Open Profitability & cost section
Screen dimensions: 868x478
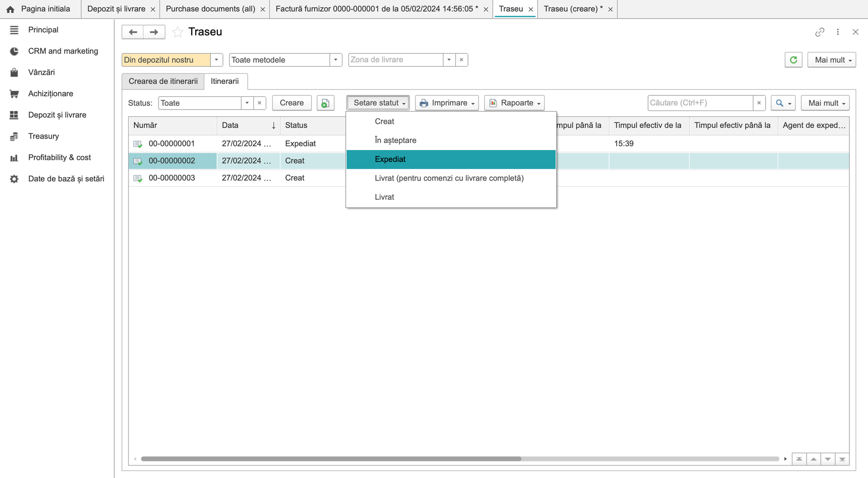[x=60, y=157]
